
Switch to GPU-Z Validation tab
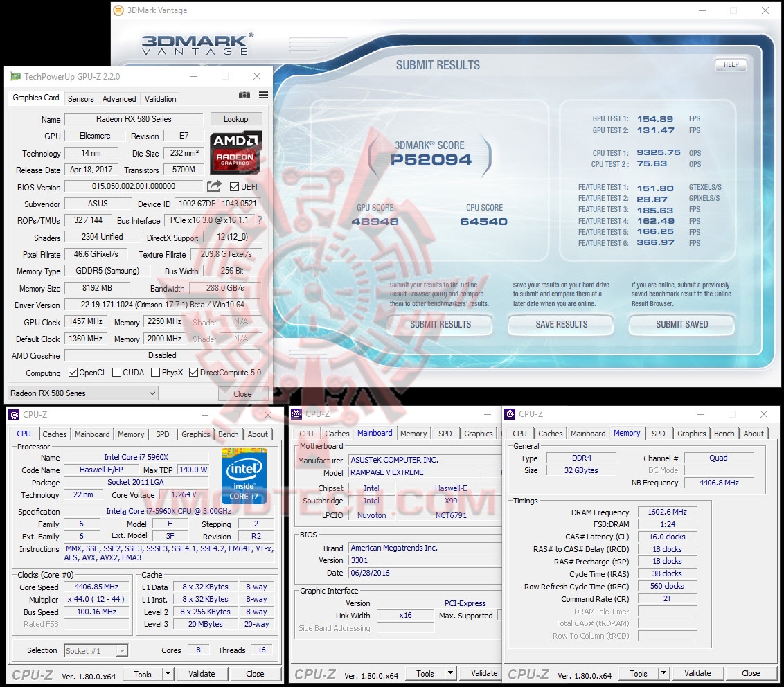click(x=160, y=98)
